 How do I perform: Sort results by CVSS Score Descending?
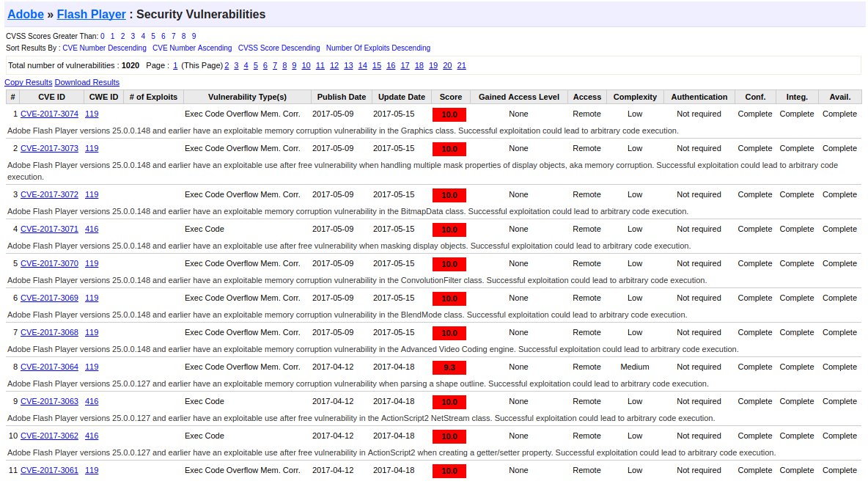point(279,48)
